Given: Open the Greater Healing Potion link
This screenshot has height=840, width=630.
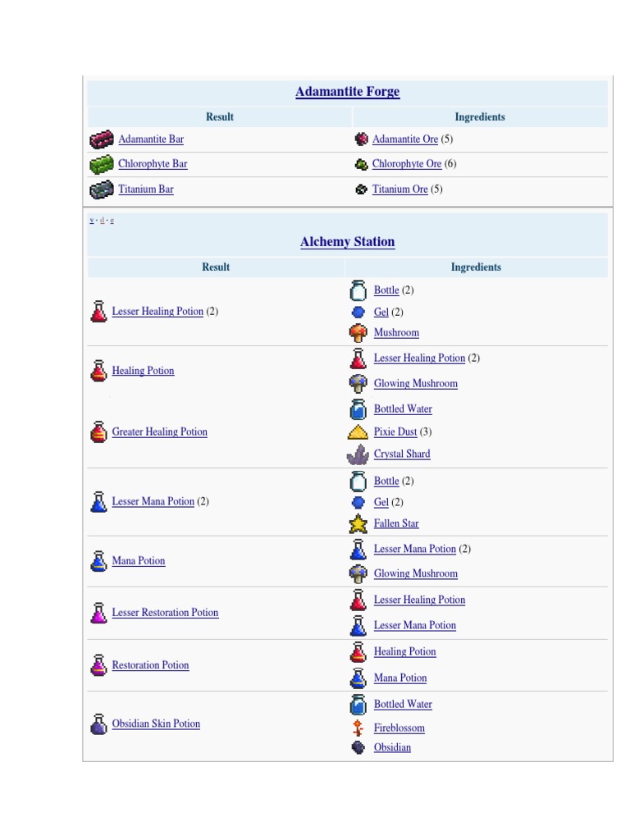Looking at the screenshot, I should (x=160, y=431).
